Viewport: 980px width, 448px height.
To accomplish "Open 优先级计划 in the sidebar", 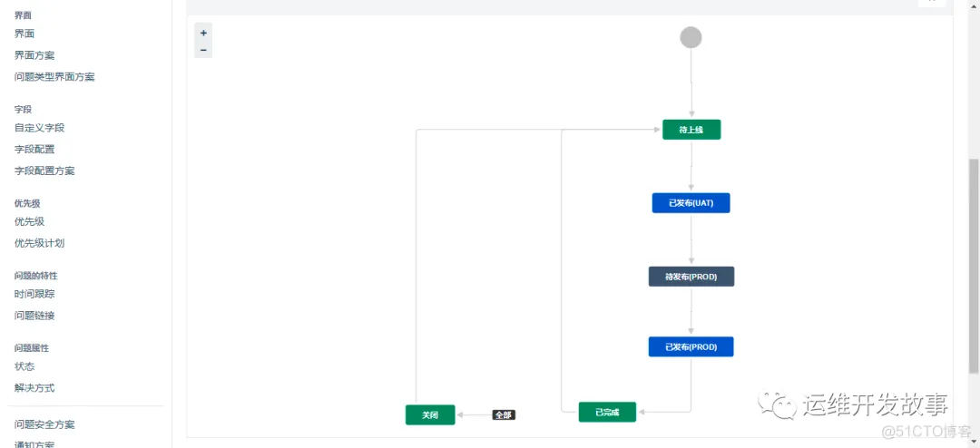I will point(39,243).
